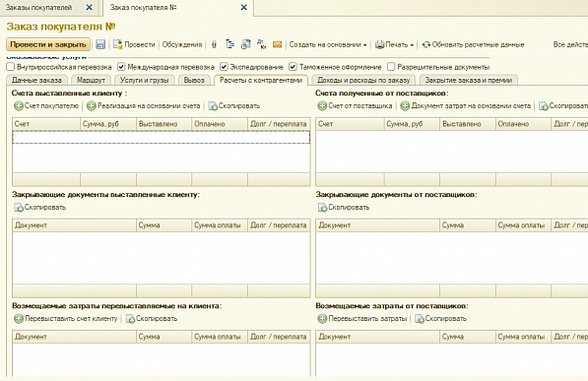The height and width of the screenshot is (381, 588).
Task: Enable Разрешительные документы checkbox
Action: [391, 67]
